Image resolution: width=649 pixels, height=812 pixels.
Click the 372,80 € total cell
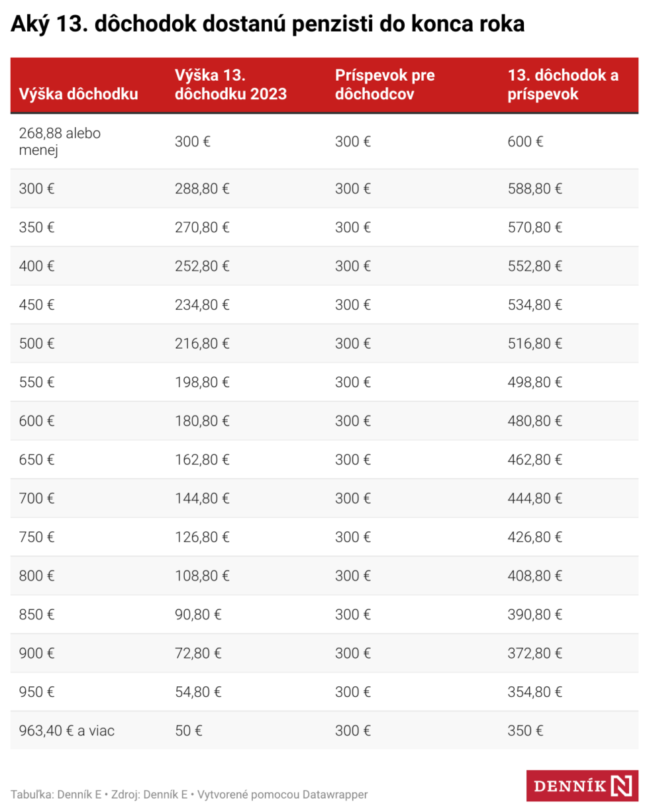534,654
